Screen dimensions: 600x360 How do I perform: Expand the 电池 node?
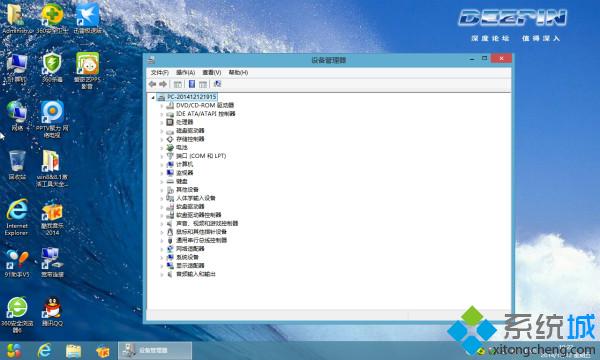(x=161, y=148)
